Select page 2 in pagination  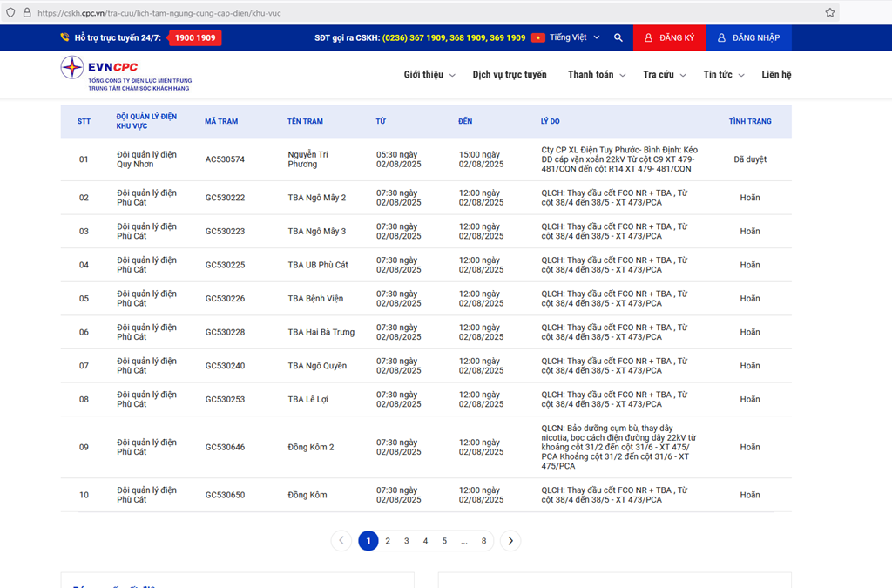click(x=388, y=541)
